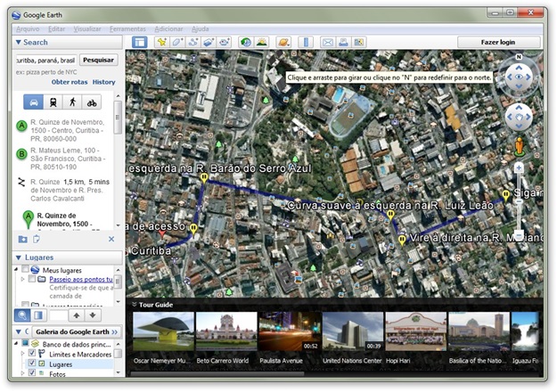Click the Fazer login button
Image resolution: width=557 pixels, height=392 pixels.
coord(498,42)
